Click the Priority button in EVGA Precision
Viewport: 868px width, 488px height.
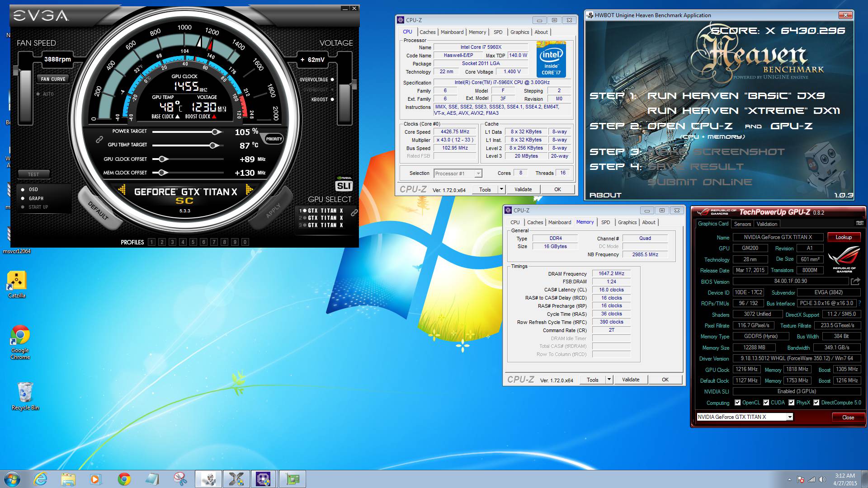pyautogui.click(x=274, y=139)
